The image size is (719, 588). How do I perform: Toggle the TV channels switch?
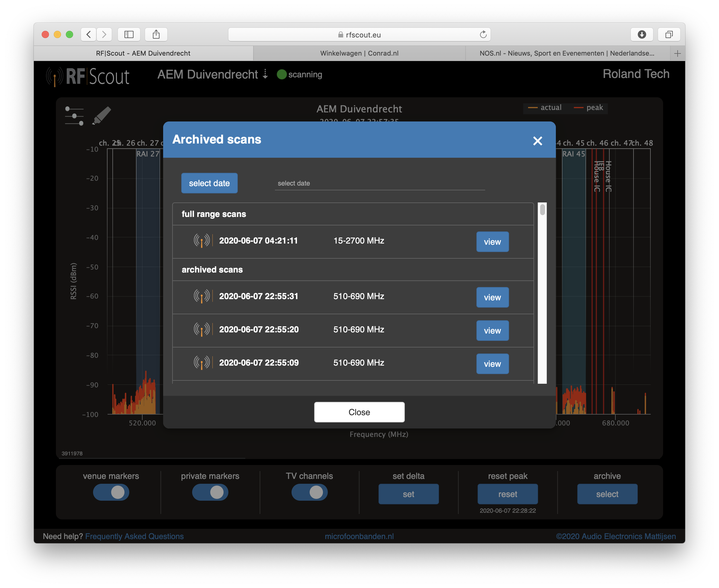click(309, 492)
